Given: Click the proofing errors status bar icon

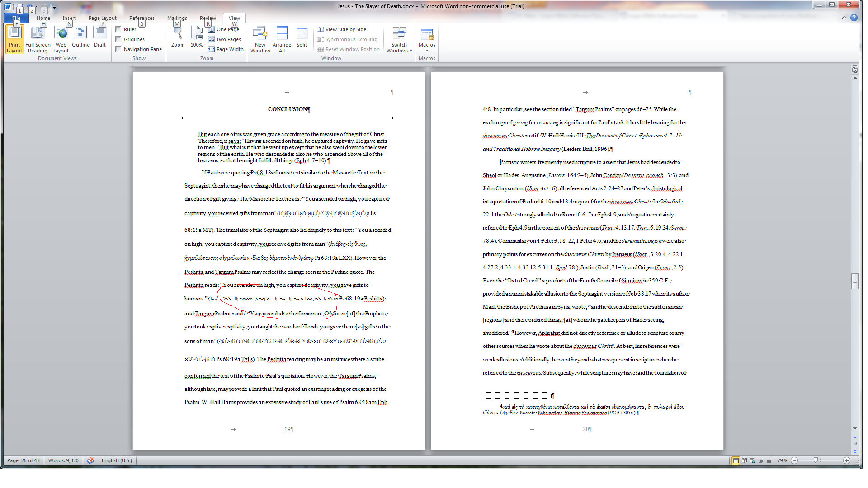Looking at the screenshot, I should (x=90, y=460).
